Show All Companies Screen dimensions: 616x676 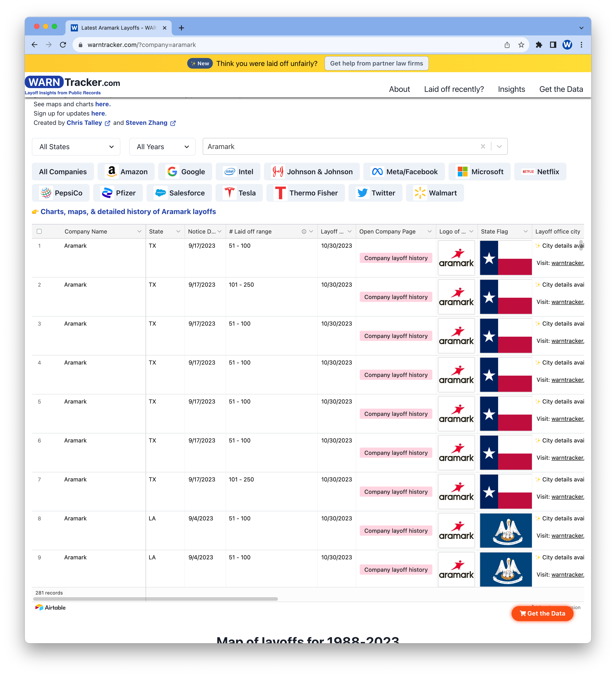coord(63,172)
